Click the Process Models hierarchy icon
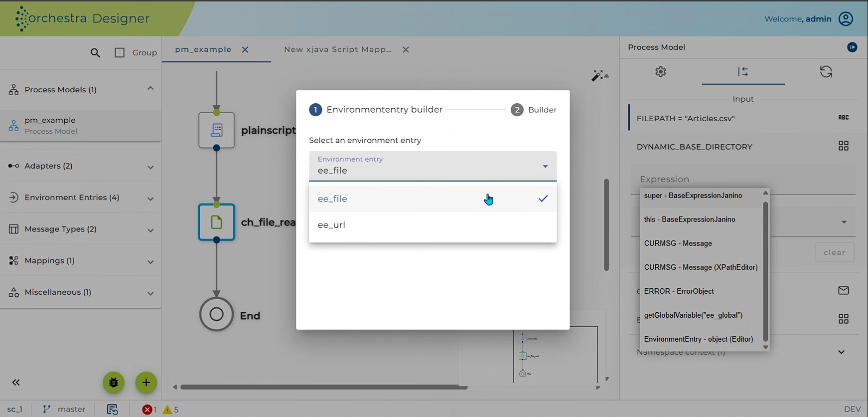The width and height of the screenshot is (868, 417). coord(14,90)
